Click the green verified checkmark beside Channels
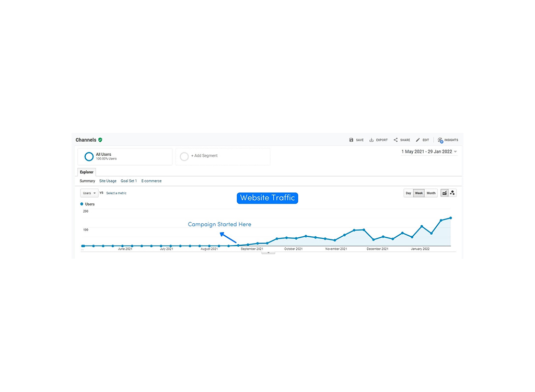 (100, 140)
